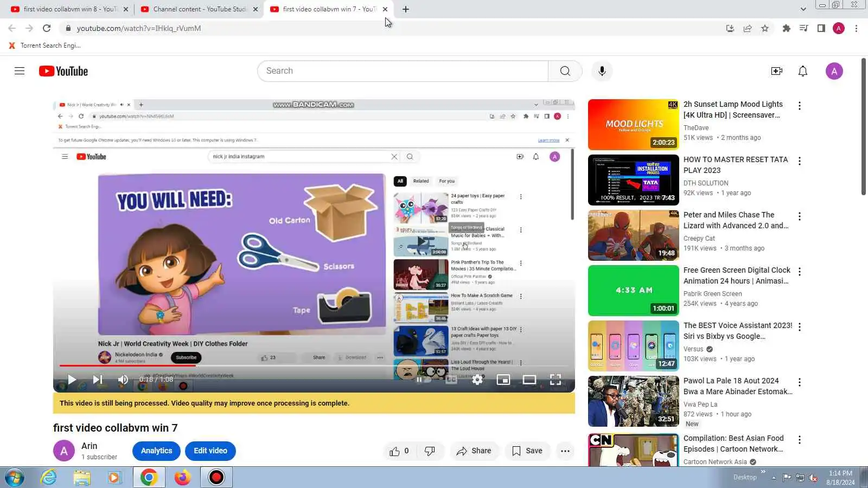Click the Edit video button
The height and width of the screenshot is (488, 868).
point(210,451)
